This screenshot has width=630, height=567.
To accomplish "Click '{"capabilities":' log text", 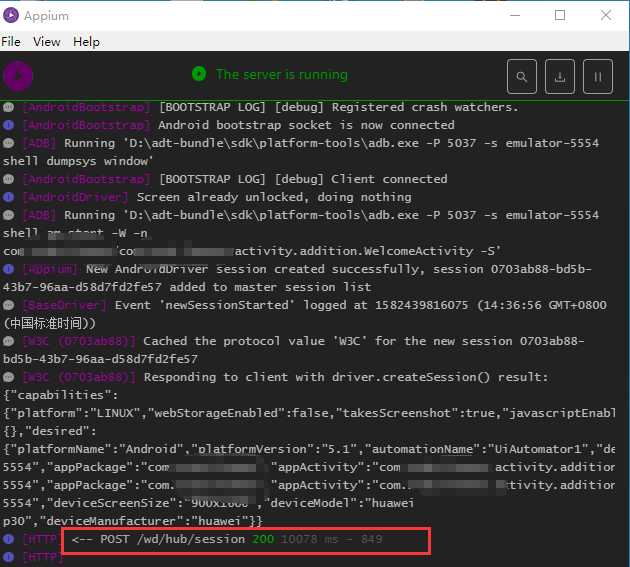I will pos(61,395).
